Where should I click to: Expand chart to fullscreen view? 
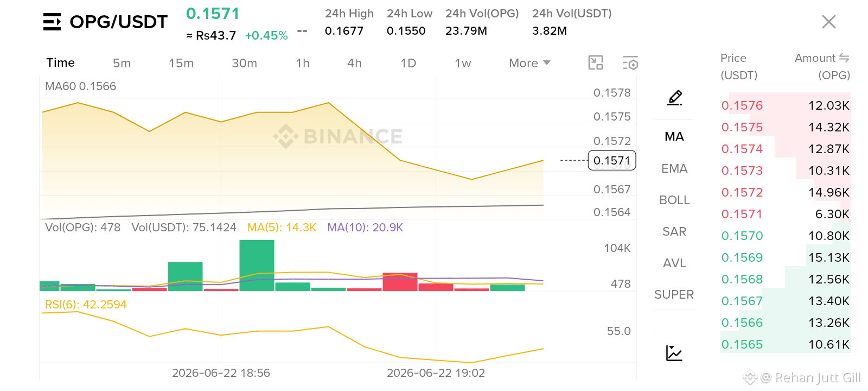point(596,63)
